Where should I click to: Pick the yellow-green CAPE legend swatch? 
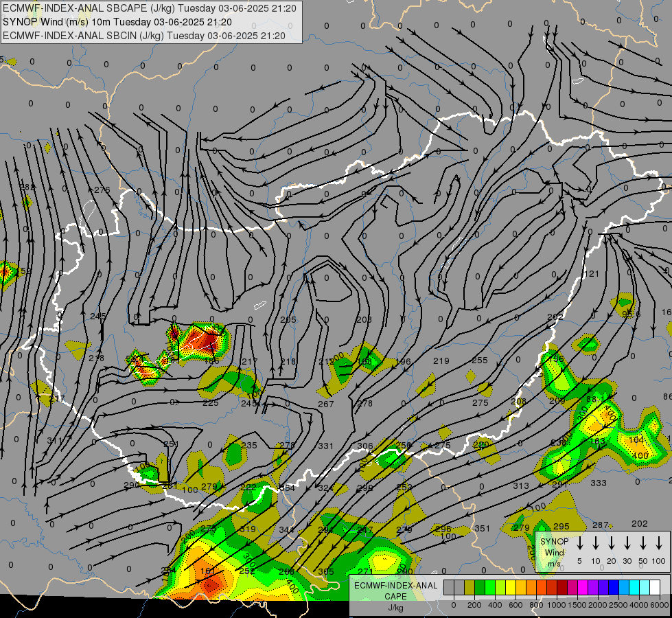pos(500,587)
